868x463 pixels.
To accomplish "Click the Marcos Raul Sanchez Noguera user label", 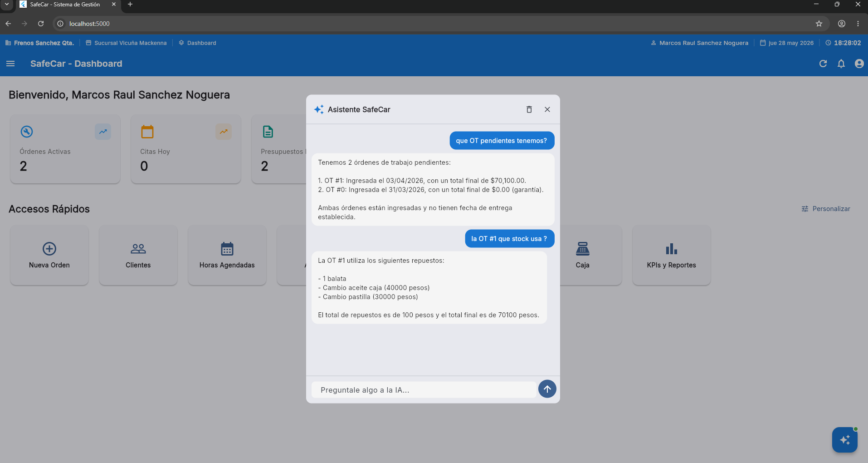I will (700, 43).
